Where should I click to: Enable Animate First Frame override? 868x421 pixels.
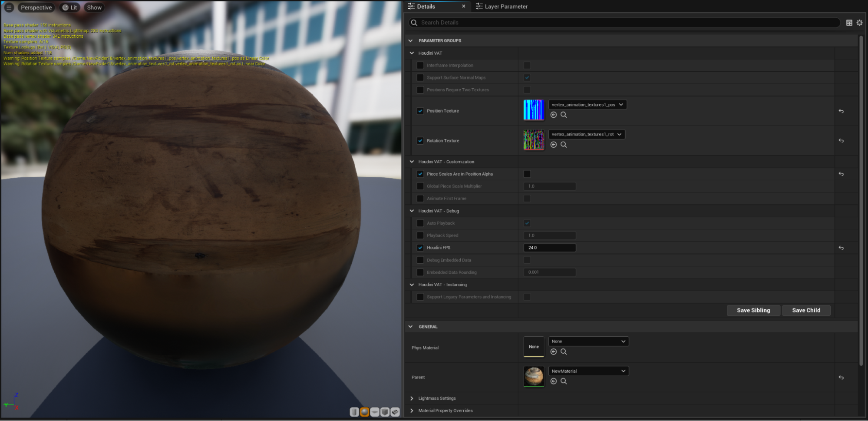coord(420,199)
